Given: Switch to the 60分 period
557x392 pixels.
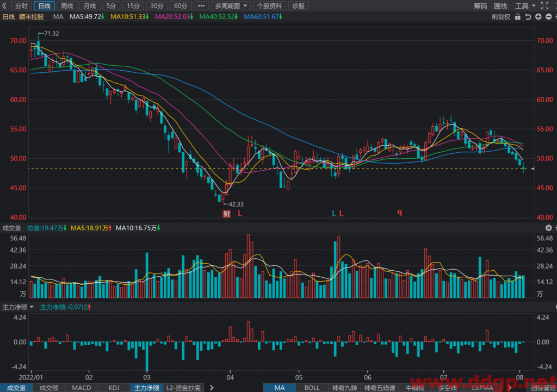Looking at the screenshot, I should (x=181, y=5).
